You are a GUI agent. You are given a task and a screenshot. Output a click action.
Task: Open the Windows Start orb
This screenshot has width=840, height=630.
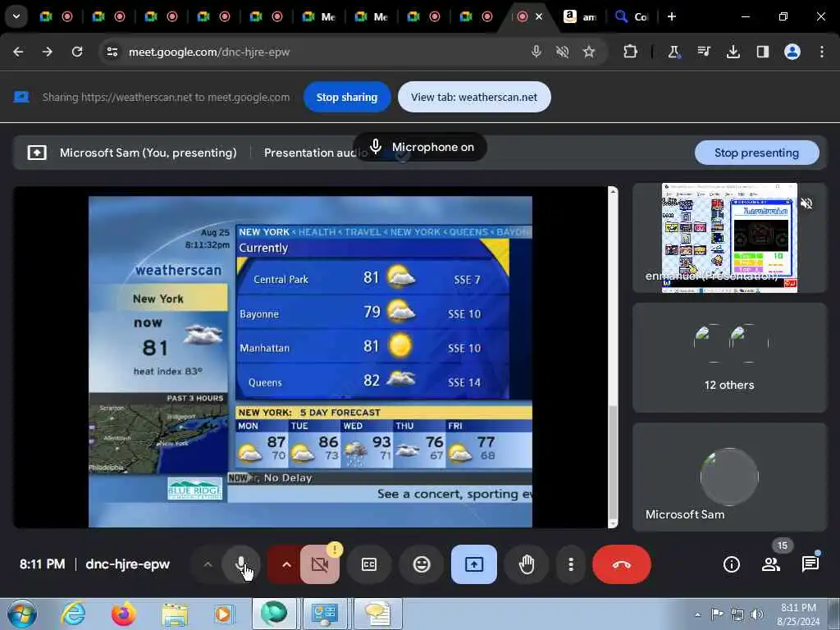coord(22,614)
